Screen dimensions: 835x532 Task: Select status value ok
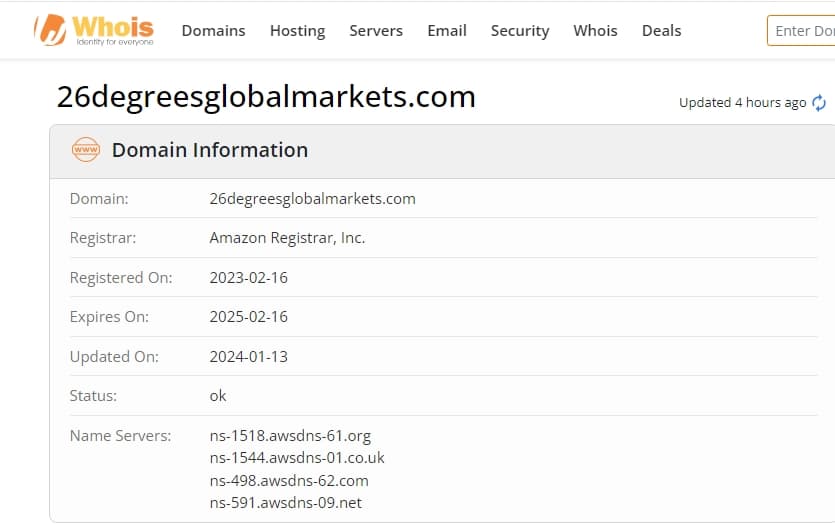click(x=218, y=396)
